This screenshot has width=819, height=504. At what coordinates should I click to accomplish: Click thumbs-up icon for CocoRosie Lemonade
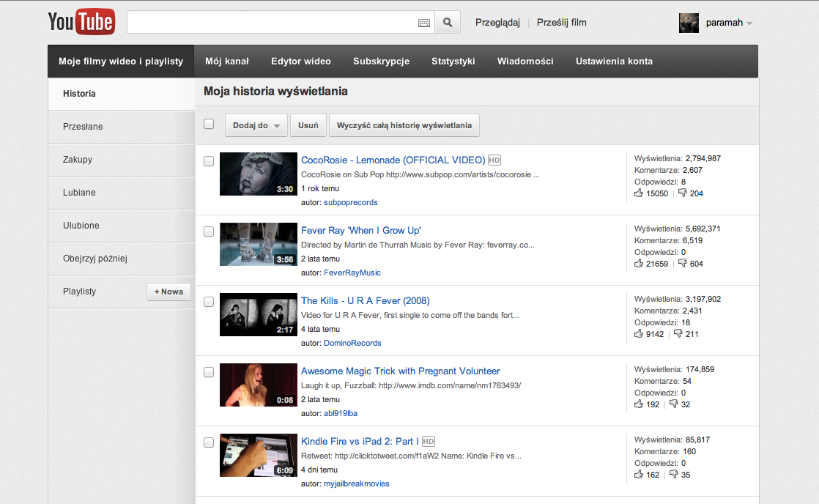[639, 193]
